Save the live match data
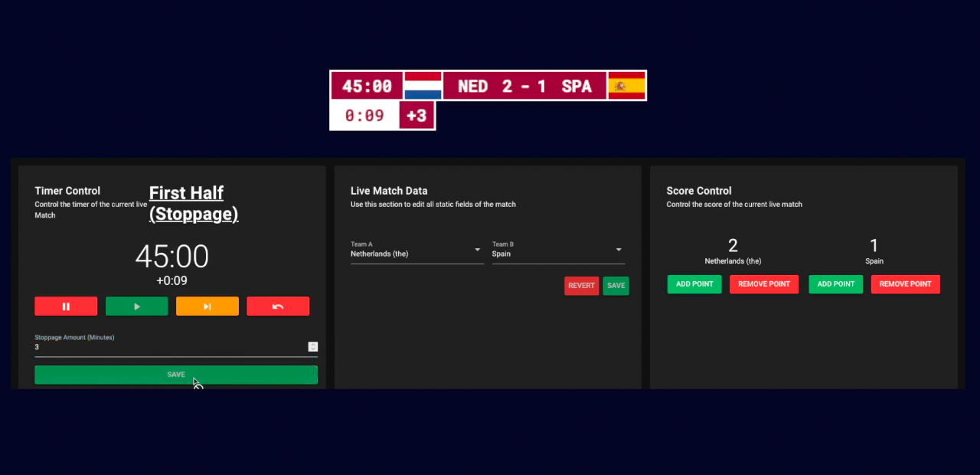Screen dimensions: 980x475 tap(616, 286)
